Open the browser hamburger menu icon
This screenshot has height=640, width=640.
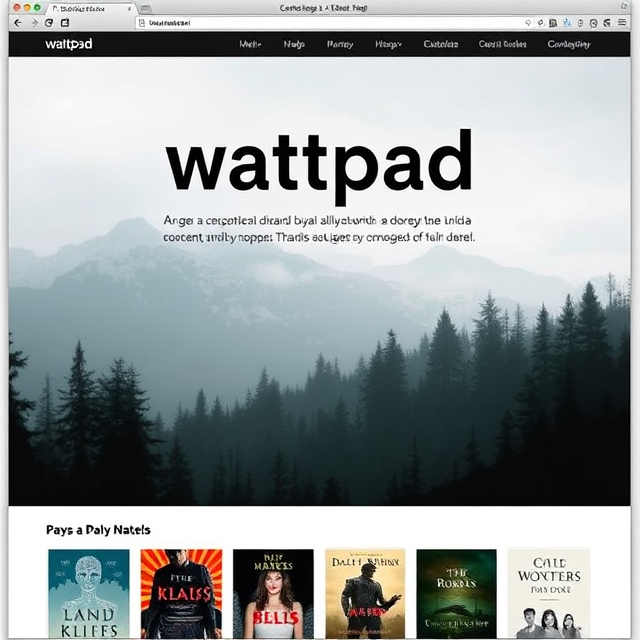coord(622,22)
